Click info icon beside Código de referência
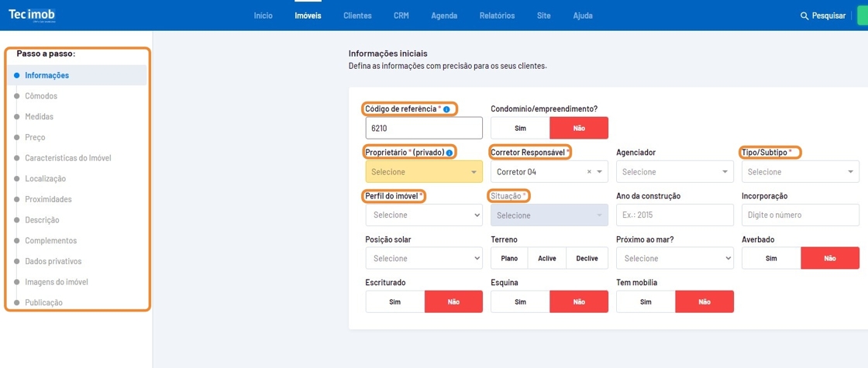Viewport: 868px width, 368px height. [447, 109]
